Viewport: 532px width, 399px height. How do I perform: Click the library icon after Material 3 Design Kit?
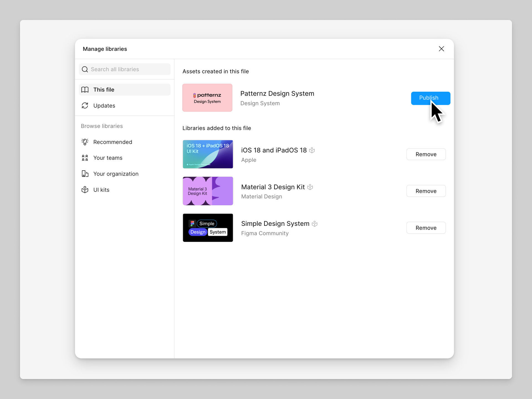310,187
